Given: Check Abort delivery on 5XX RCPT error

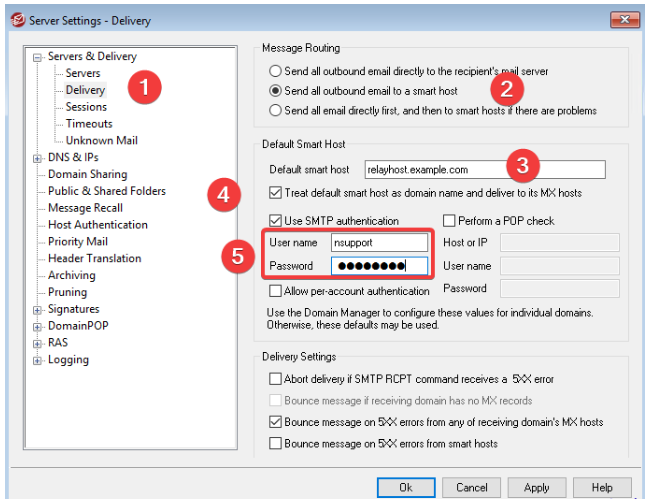Looking at the screenshot, I should click(275, 379).
